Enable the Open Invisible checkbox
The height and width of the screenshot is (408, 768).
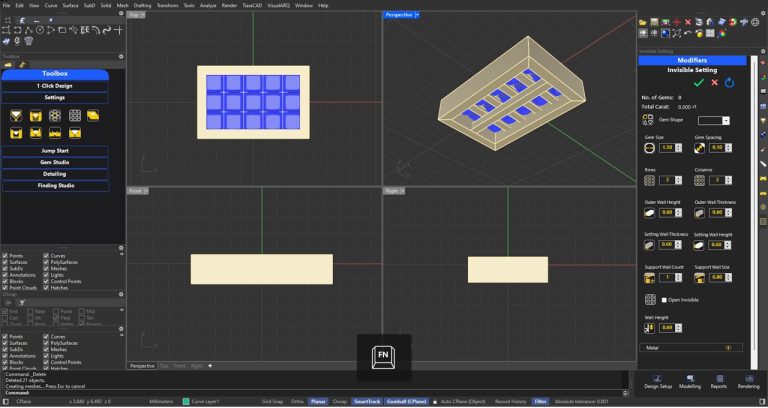coord(664,299)
